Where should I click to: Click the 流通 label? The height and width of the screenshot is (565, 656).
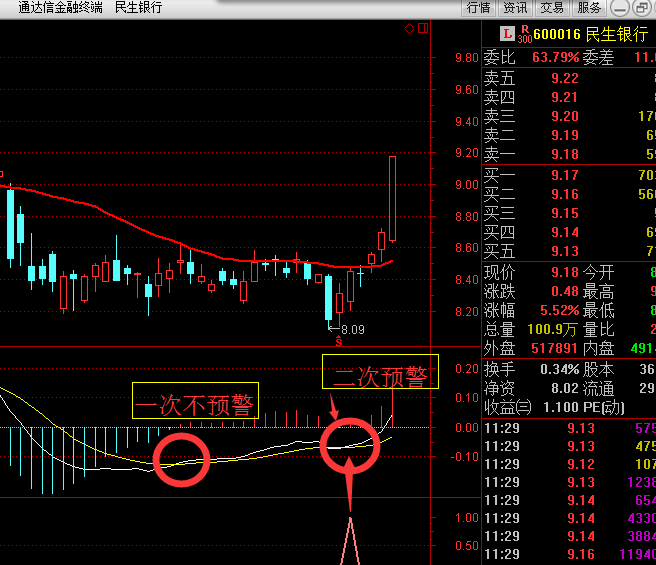point(598,388)
